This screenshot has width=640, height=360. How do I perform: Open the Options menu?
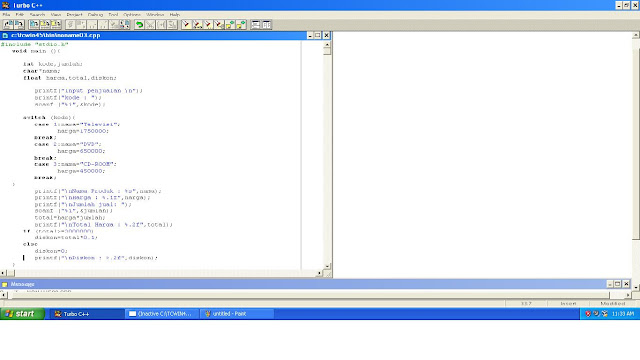[132, 15]
